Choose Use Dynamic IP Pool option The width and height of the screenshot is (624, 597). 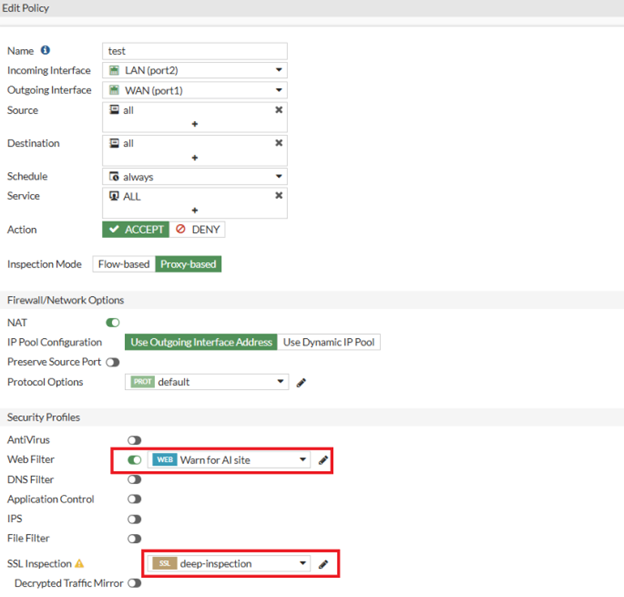329,342
